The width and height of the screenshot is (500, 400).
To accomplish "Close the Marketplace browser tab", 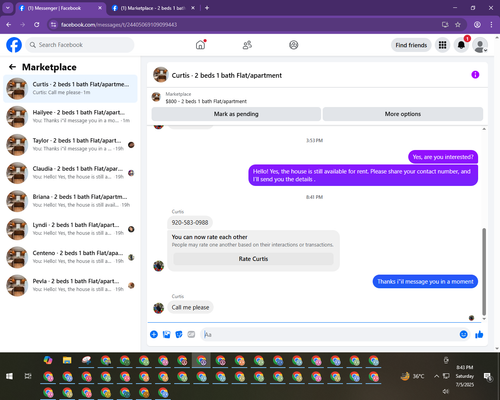I will point(193,8).
